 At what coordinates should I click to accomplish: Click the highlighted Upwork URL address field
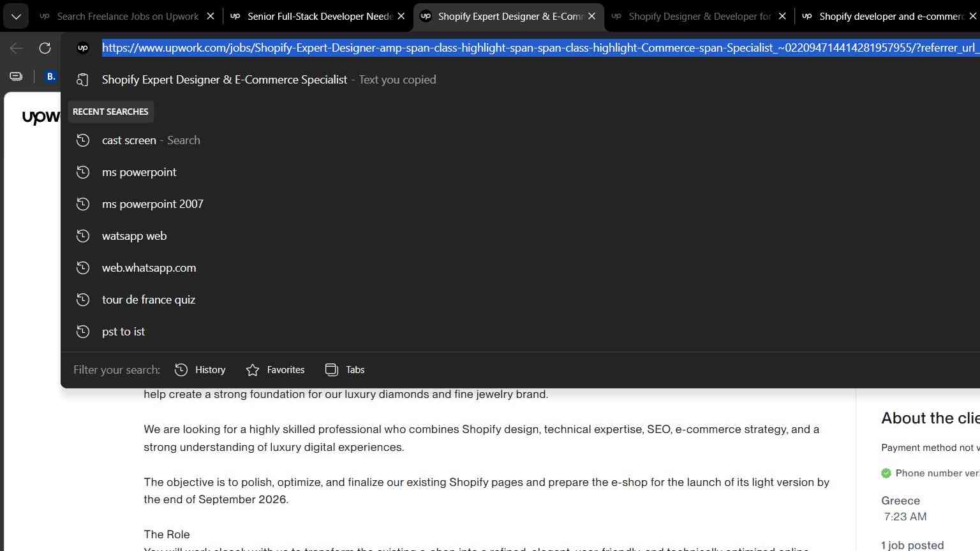point(541,48)
